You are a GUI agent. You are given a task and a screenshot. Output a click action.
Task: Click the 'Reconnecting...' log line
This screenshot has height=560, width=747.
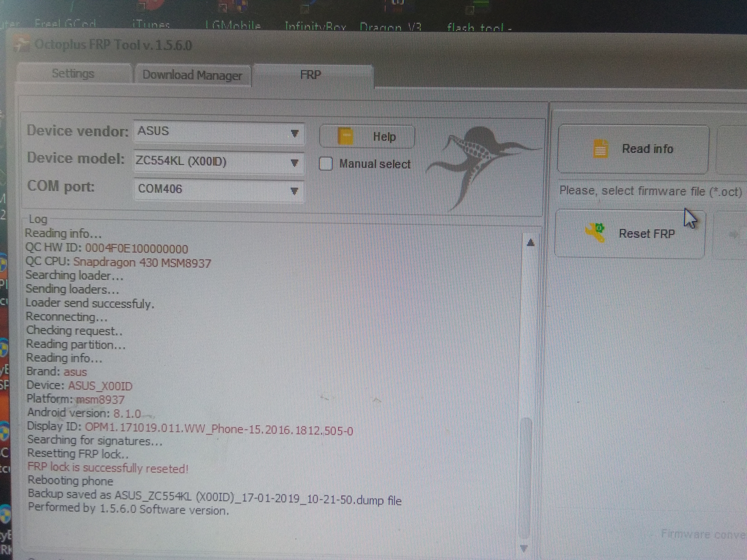coord(67,317)
